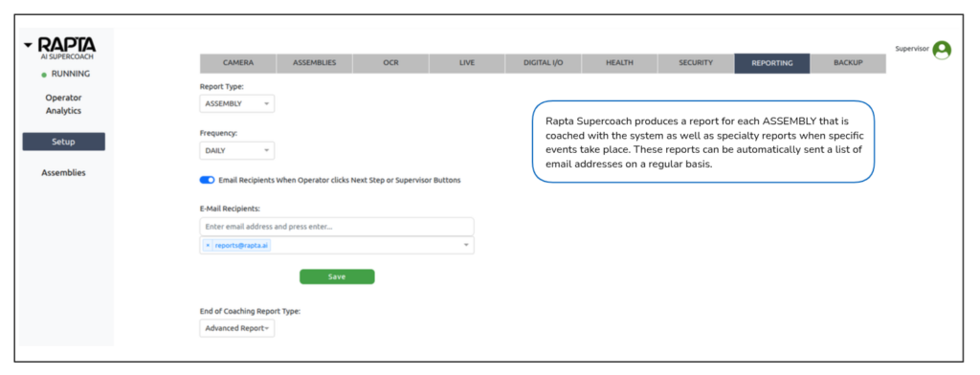
Task: Collapse sidebar using arrow beside RAPTA logo
Action: [x=28, y=46]
